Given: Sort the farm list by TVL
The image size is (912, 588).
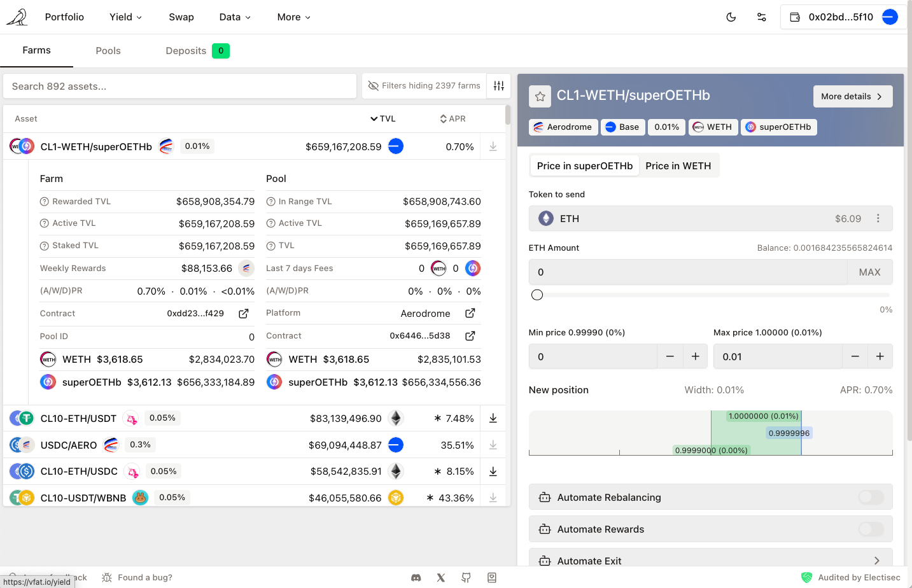Looking at the screenshot, I should (x=383, y=119).
